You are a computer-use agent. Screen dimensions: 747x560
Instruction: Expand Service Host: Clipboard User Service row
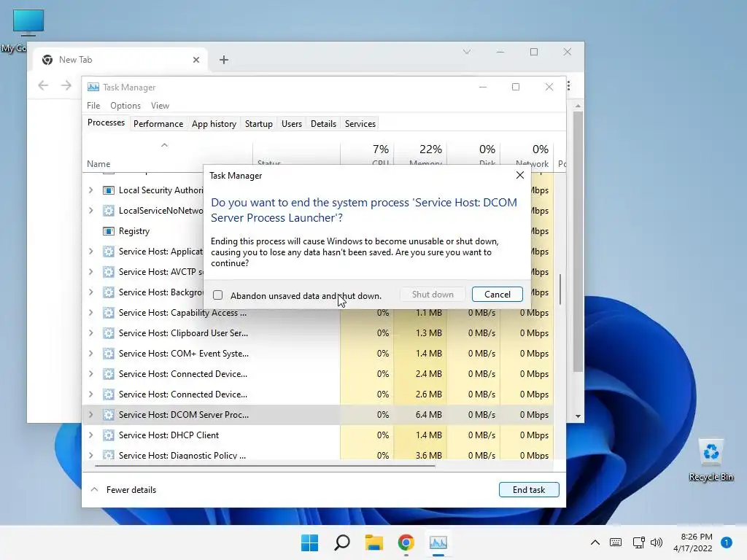pyautogui.click(x=90, y=333)
